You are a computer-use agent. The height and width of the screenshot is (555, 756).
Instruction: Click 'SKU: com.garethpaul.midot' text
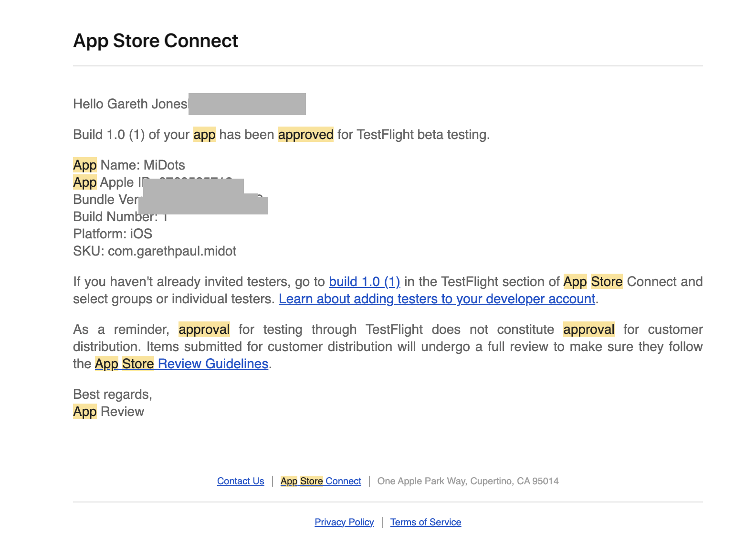pyautogui.click(x=155, y=251)
